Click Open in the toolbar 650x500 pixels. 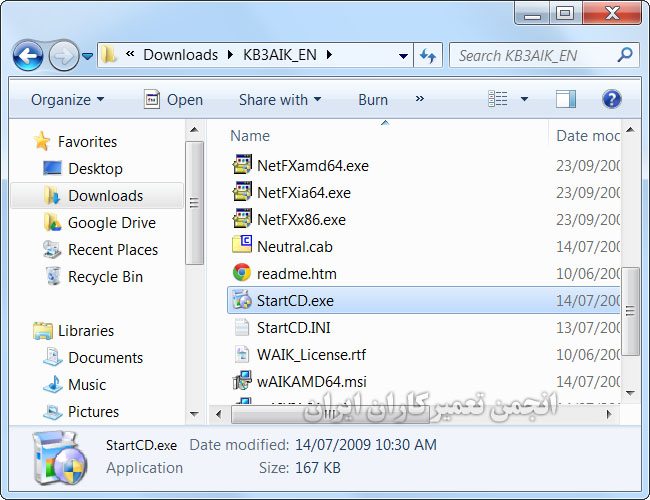[173, 100]
